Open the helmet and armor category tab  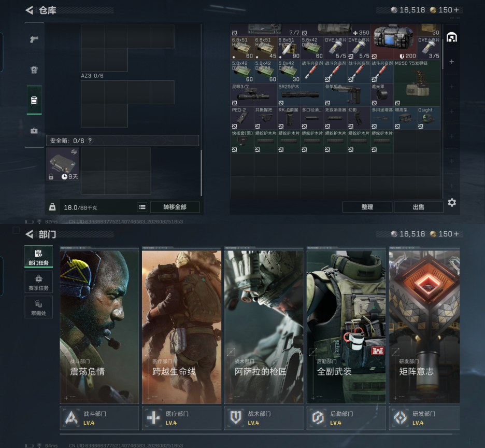(34, 69)
